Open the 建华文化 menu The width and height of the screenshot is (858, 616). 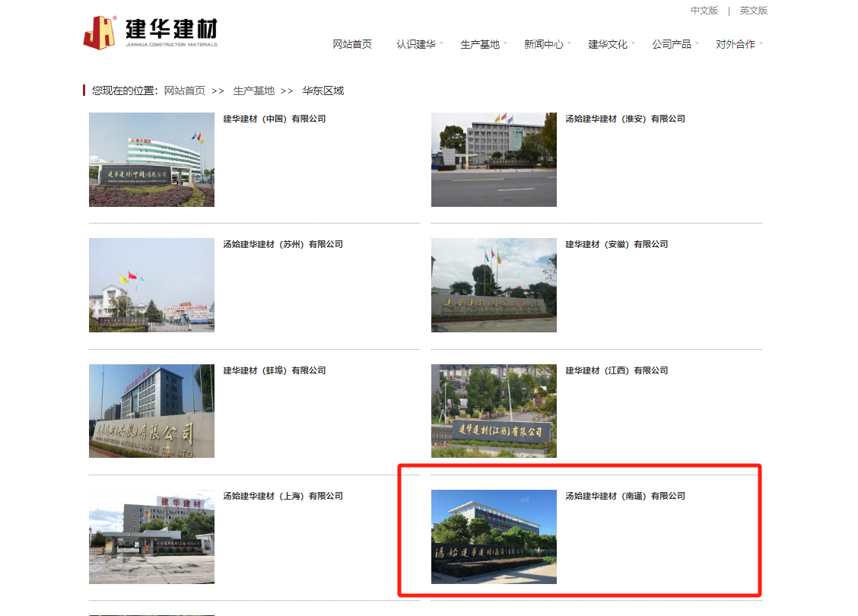[608, 44]
